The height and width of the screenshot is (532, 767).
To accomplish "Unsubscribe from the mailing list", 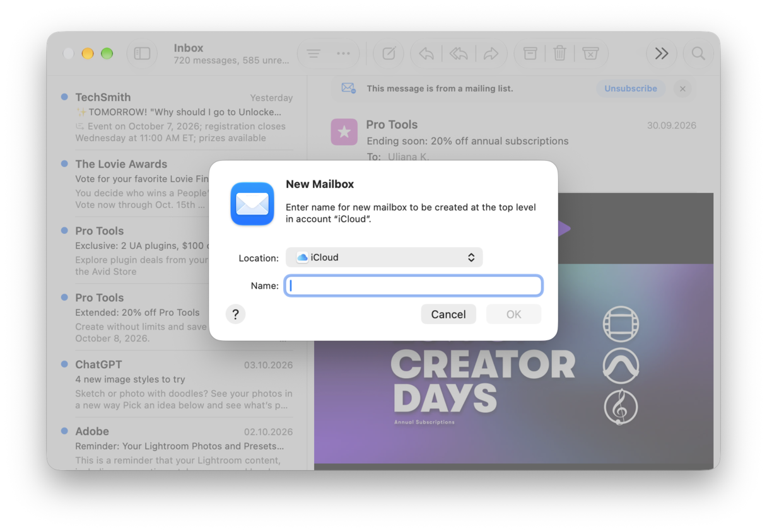I will click(631, 88).
